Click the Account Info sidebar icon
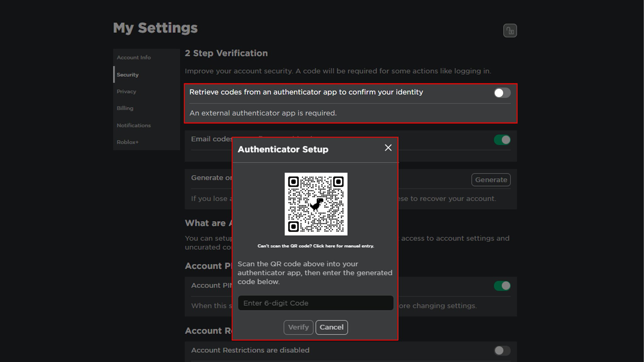 [134, 57]
